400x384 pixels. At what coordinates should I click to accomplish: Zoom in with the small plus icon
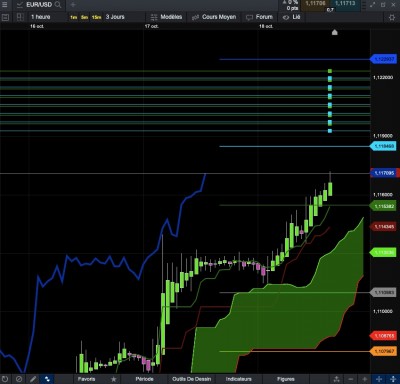pos(365,379)
